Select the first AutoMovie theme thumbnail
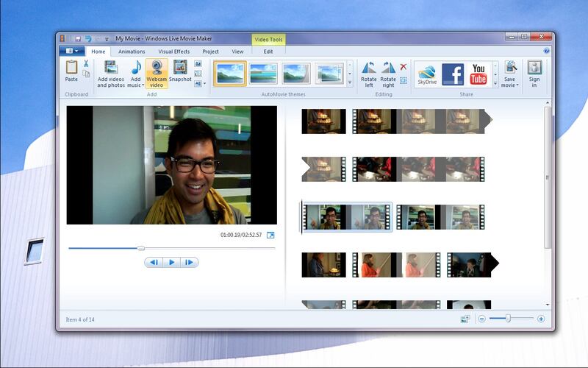Image resolution: width=588 pixels, height=368 pixels. pos(230,74)
